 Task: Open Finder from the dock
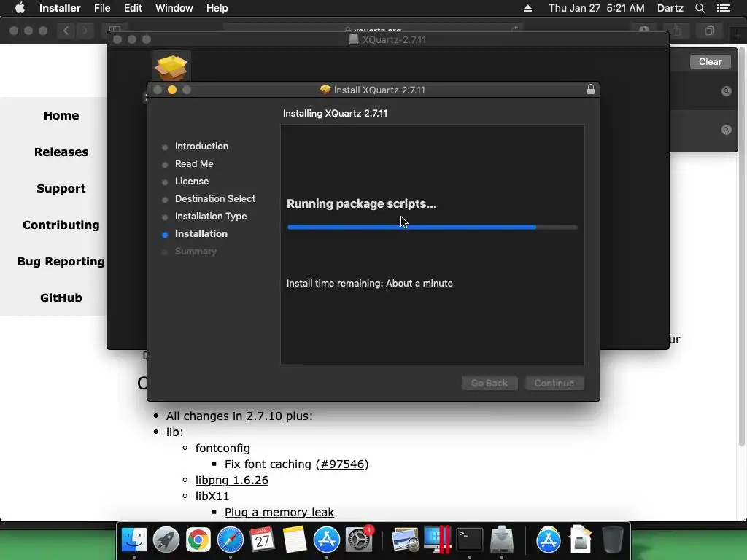[x=134, y=540]
